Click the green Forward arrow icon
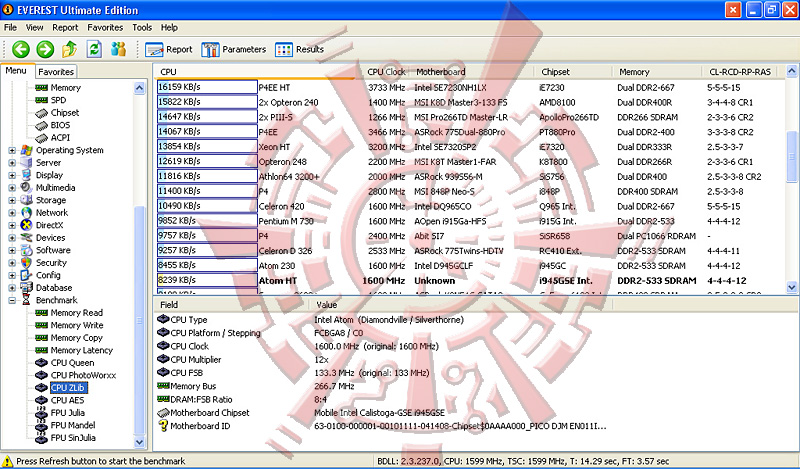Viewport: 800px width, 469px height. point(44,49)
